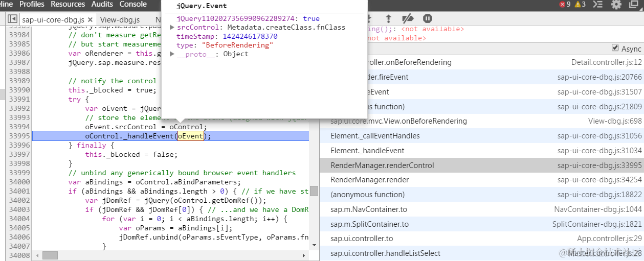Screen dimensions: 644x261
Task: Select sap.ui.controller.handleListSelect stack frame
Action: (x=481, y=253)
